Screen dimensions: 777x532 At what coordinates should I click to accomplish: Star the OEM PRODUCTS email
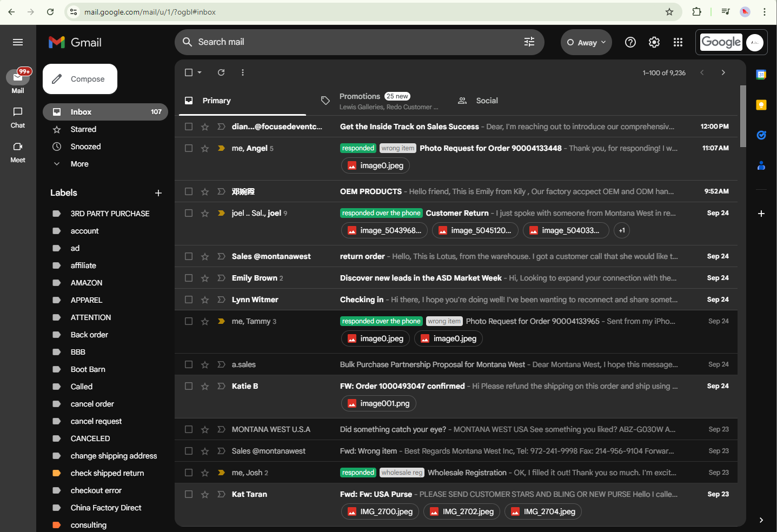click(x=205, y=191)
